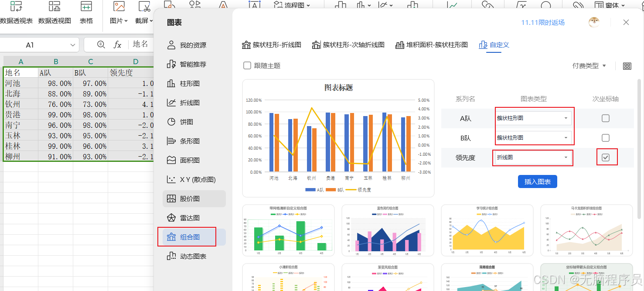The image size is (644, 291).
Task: Choose 股价图 stock chart category
Action: tap(194, 199)
